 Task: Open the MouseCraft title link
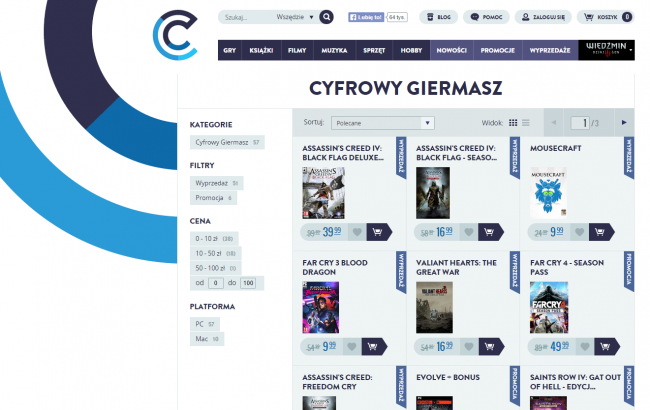coord(555,148)
